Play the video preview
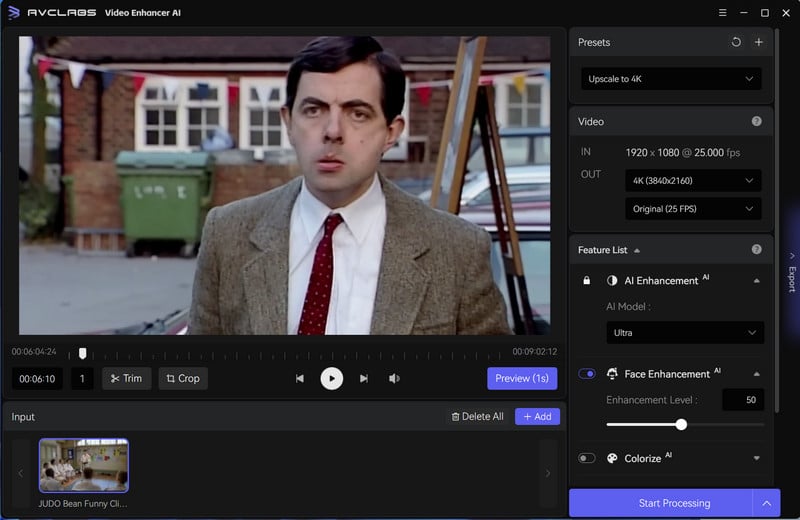Image resolution: width=800 pixels, height=520 pixels. tap(332, 379)
